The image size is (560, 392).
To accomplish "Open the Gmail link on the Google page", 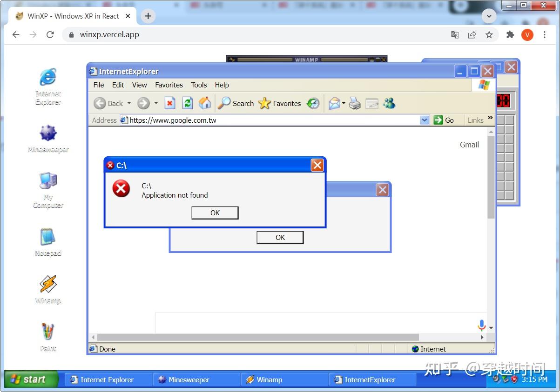I will click(x=469, y=145).
